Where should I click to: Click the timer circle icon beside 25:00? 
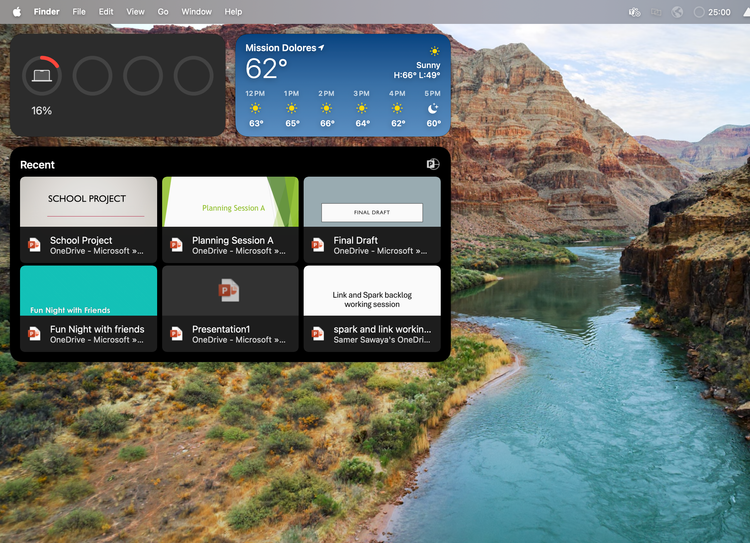click(x=699, y=12)
